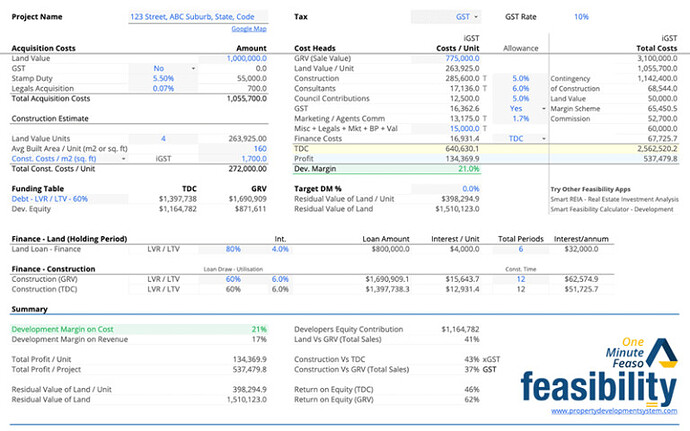Click the Debt GRV value $1,690,909
690x431 pixels.
[247, 199]
